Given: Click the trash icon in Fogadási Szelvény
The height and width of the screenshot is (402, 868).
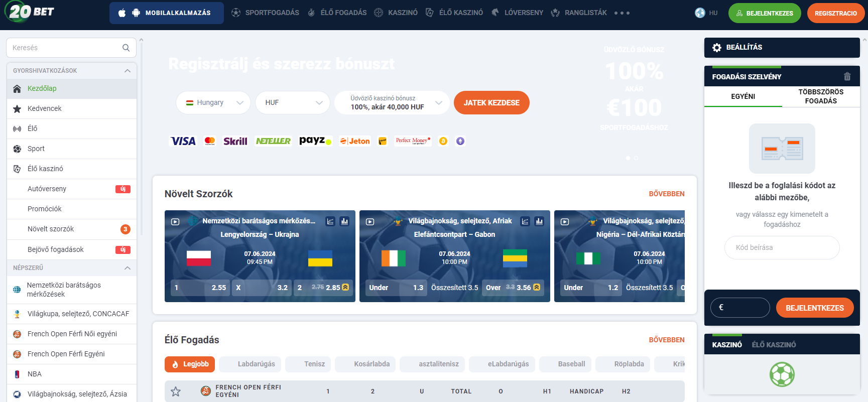Looking at the screenshot, I should (847, 77).
